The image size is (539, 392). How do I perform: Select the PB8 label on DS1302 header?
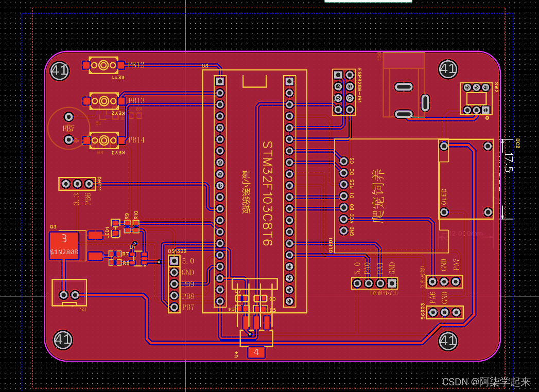tap(188, 296)
